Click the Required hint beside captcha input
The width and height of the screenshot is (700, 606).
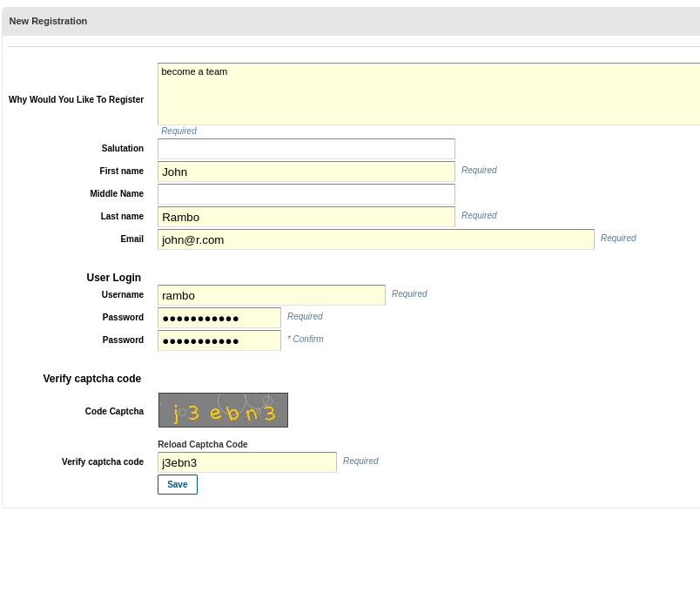[x=360, y=461]
